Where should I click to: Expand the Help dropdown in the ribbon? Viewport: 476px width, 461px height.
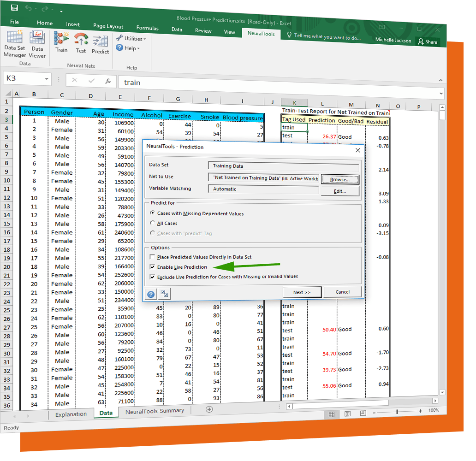click(x=128, y=48)
